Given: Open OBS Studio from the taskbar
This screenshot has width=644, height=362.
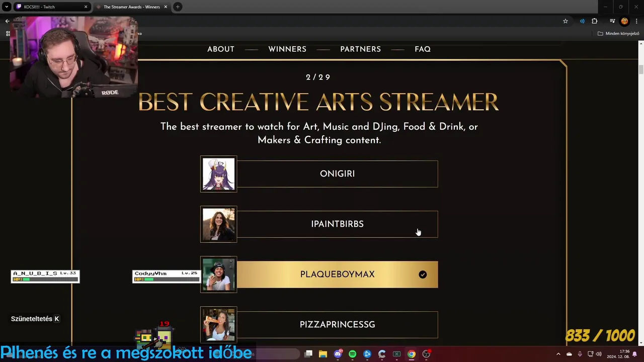Looking at the screenshot, I should pos(427,354).
